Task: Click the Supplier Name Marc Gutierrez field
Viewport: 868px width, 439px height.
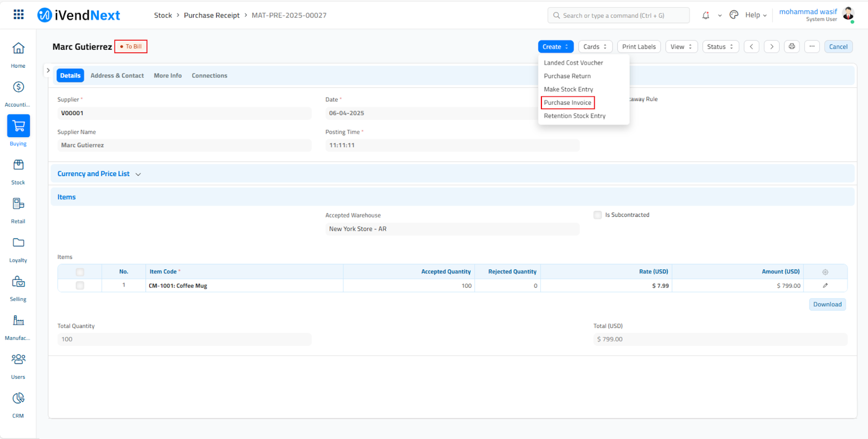Action: click(184, 145)
